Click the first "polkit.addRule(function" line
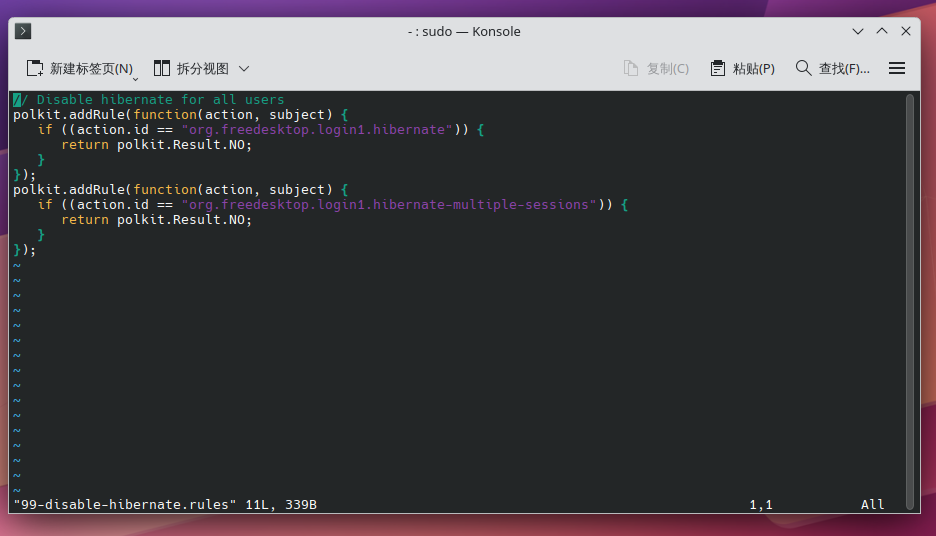This screenshot has width=936, height=536. pos(180,115)
